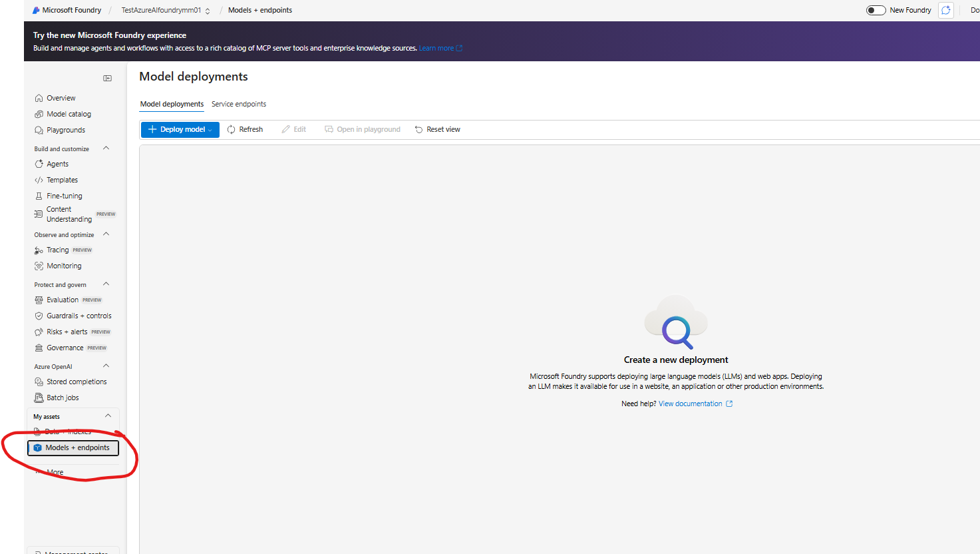Select Models + endpoints in sidebar
The width and height of the screenshot is (980, 554).
pyautogui.click(x=73, y=447)
